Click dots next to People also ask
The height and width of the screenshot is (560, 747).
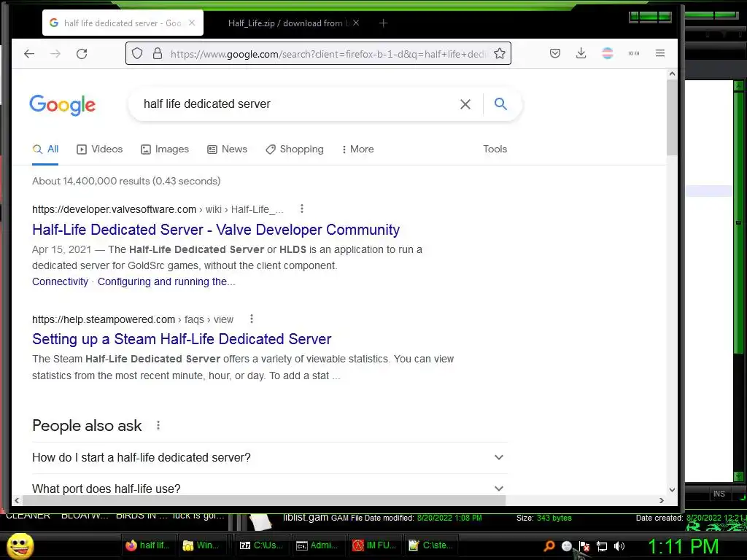tap(158, 425)
